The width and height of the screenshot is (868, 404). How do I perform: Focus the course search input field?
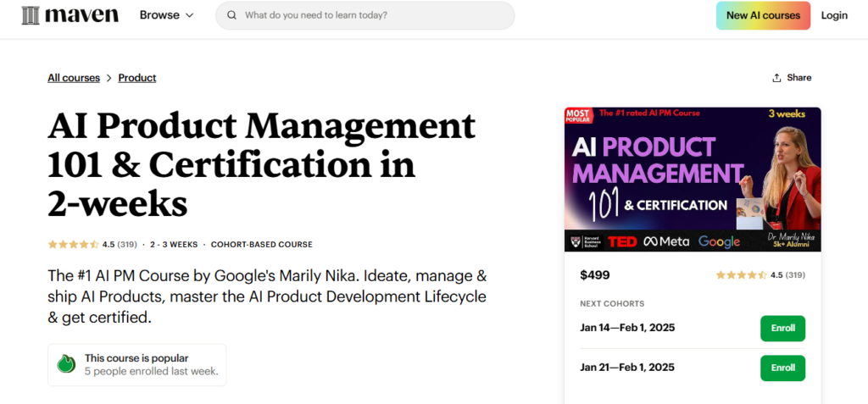click(373, 15)
